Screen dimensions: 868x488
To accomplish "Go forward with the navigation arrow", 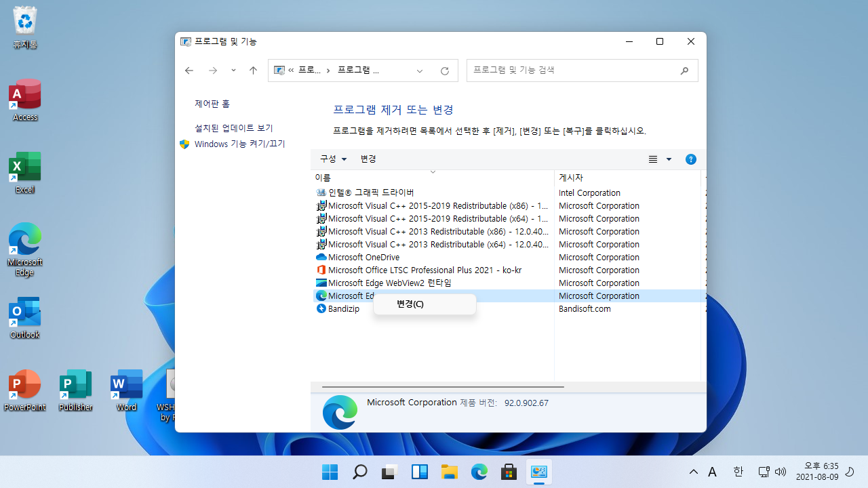I will pos(213,70).
